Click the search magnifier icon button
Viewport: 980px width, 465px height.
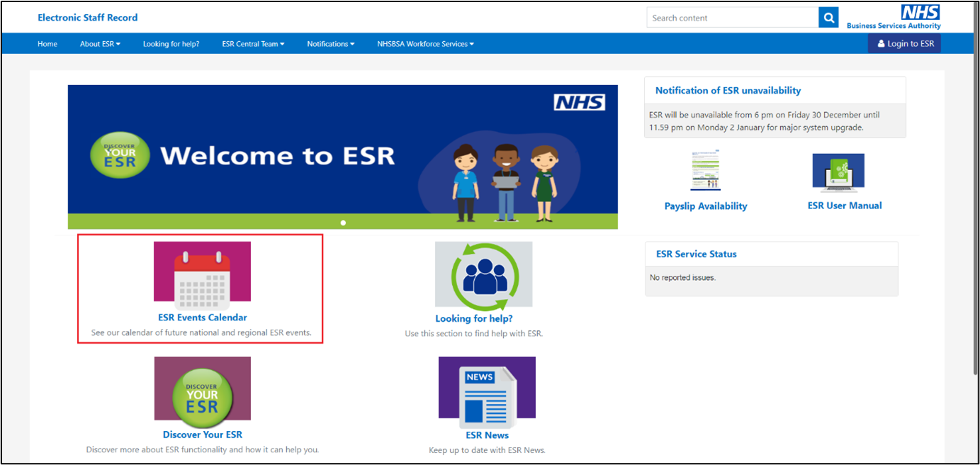pyautogui.click(x=828, y=18)
